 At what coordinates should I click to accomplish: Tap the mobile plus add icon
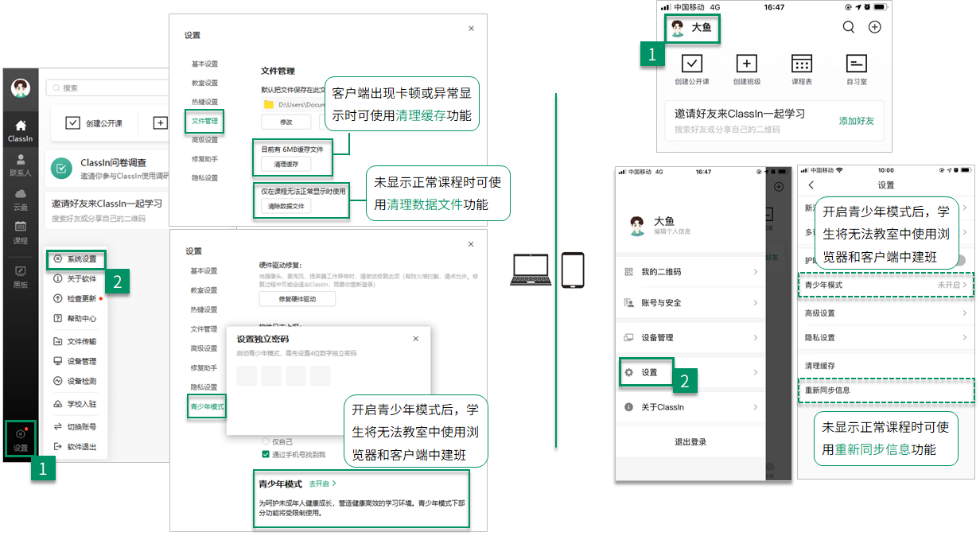pyautogui.click(x=875, y=27)
